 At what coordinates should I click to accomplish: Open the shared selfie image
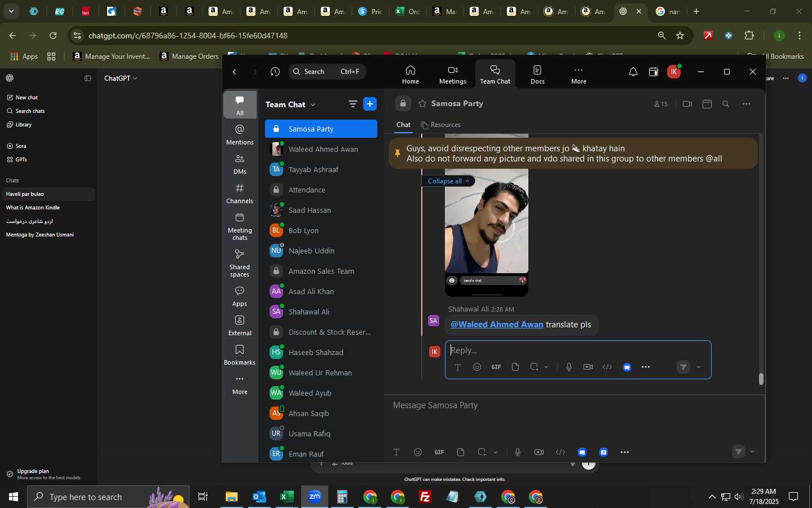click(487, 221)
